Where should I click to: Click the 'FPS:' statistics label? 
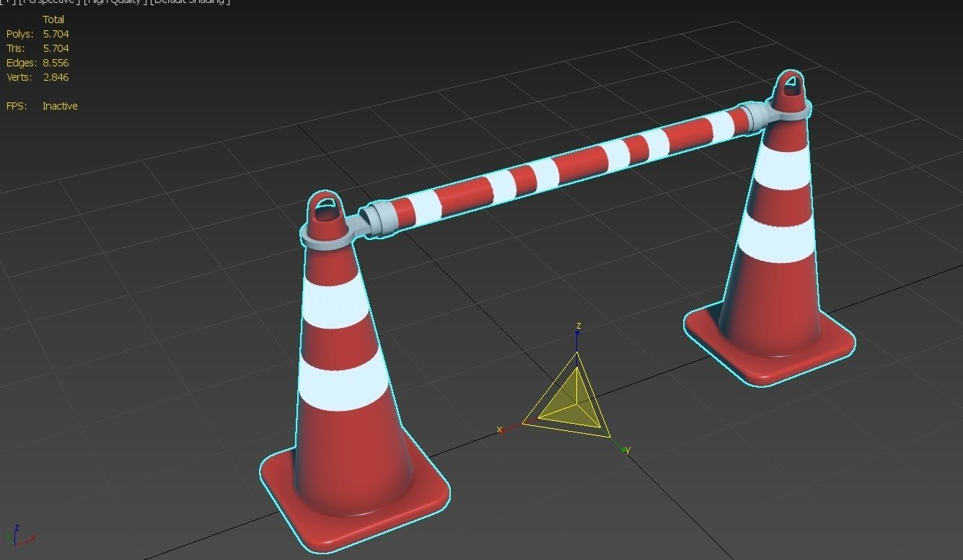click(17, 106)
